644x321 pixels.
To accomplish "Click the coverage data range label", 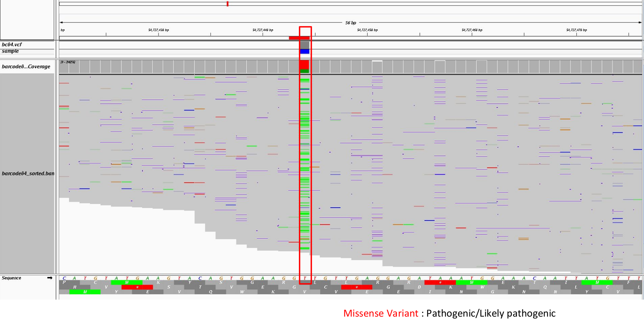I will click(x=68, y=62).
